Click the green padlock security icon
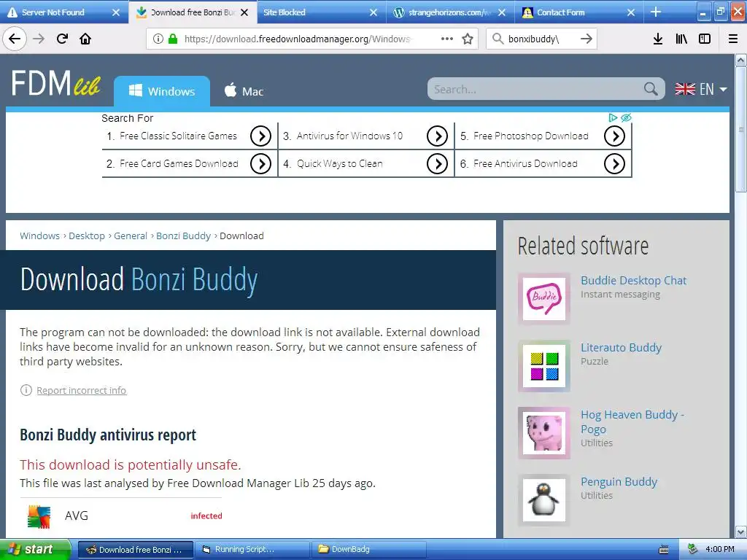747x560 pixels. tap(173, 39)
